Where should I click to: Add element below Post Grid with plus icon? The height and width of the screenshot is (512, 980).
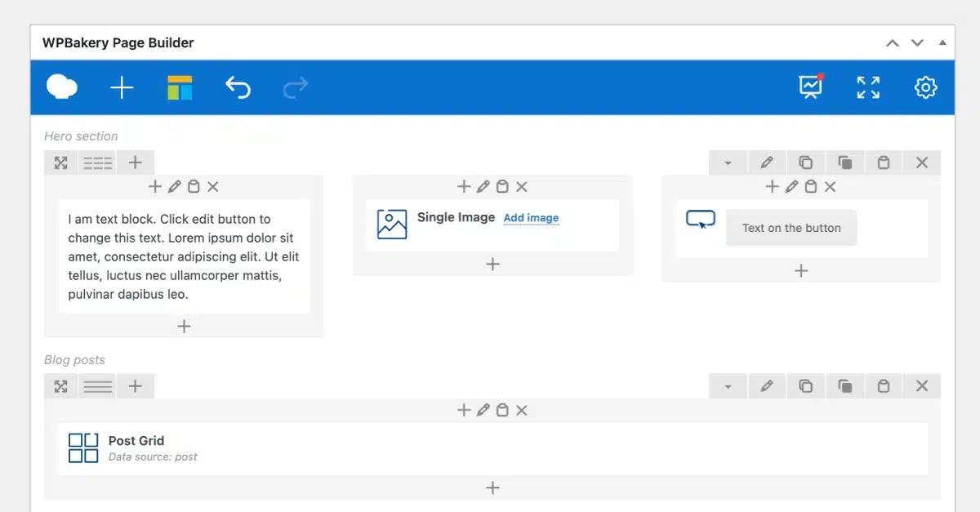click(492, 488)
